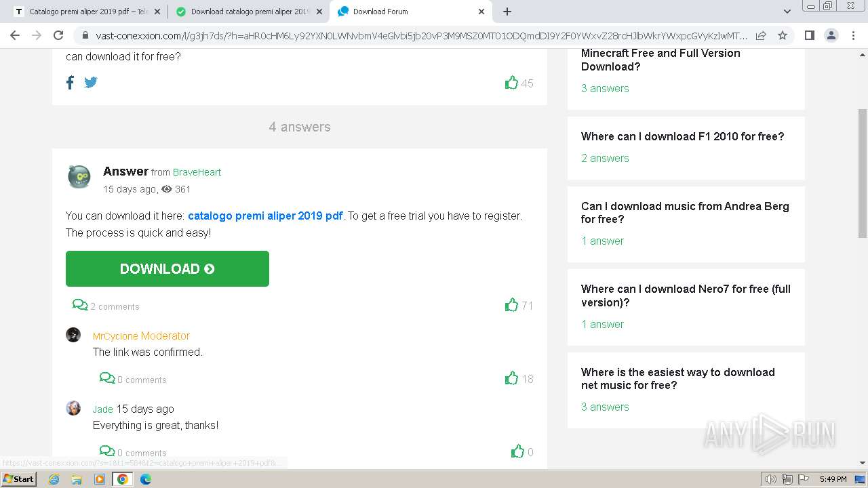The image size is (868, 488).
Task: Open volume control in system tray
Action: [x=771, y=479]
